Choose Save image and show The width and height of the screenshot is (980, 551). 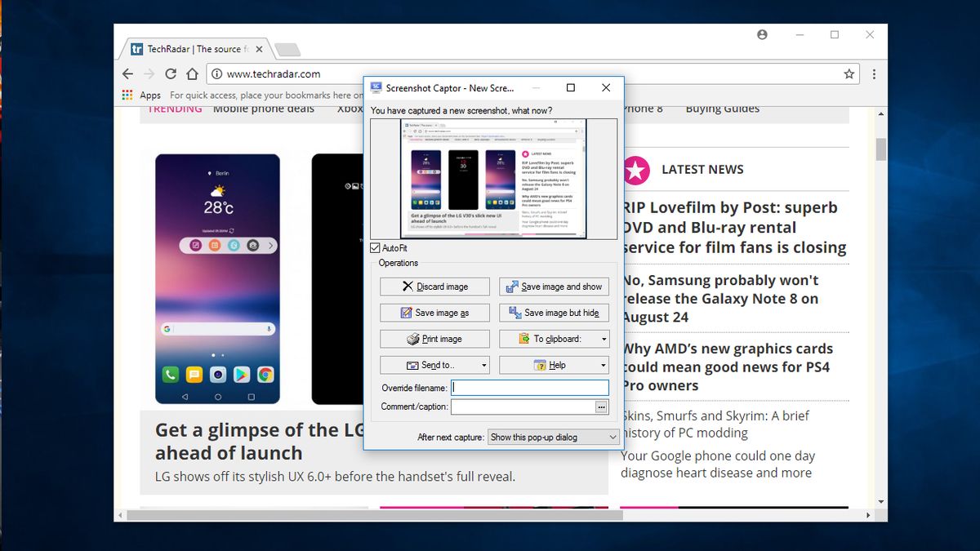coord(554,287)
